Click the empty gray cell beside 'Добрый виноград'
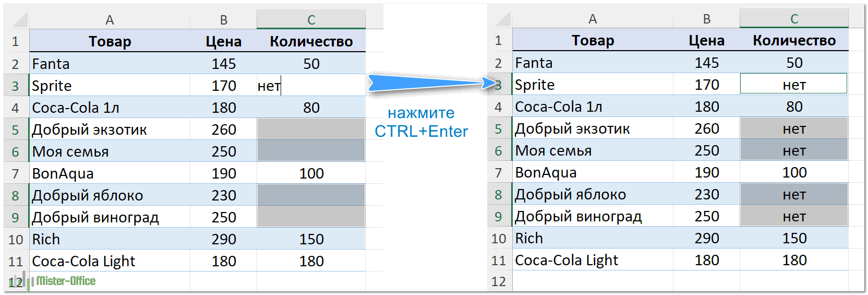This screenshot has height=295, width=868. pos(311,217)
